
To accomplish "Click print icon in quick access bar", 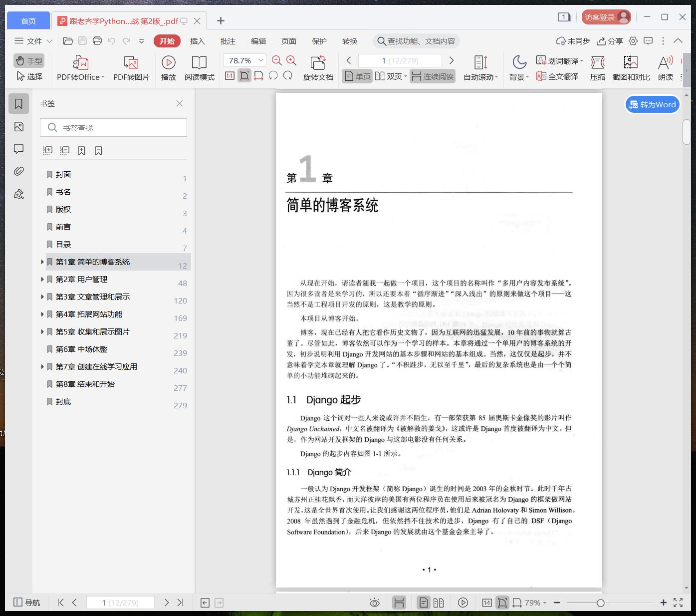I will tap(97, 41).
